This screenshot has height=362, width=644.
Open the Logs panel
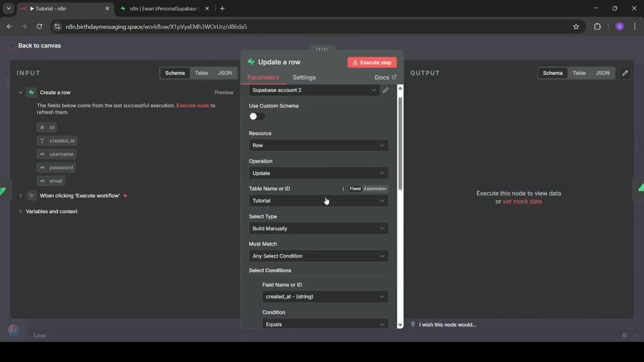pyautogui.click(x=40, y=335)
